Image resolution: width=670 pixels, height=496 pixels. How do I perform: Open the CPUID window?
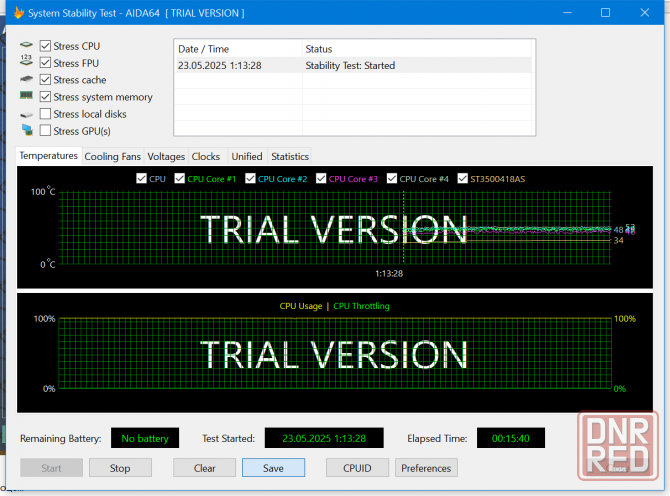pos(357,468)
